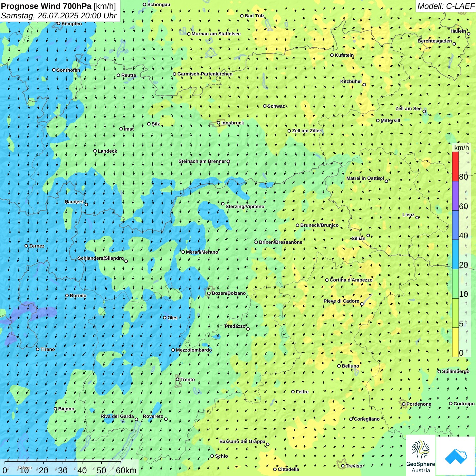Click the Schwaz label

coord(276,106)
